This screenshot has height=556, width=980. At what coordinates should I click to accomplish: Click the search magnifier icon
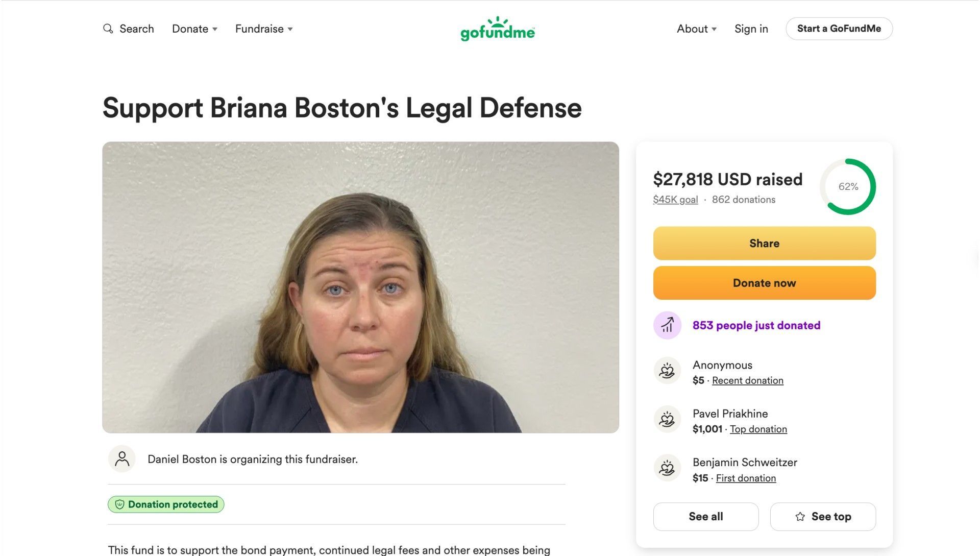click(x=108, y=29)
